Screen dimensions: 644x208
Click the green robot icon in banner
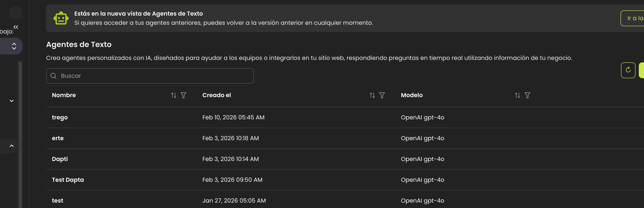point(61,18)
